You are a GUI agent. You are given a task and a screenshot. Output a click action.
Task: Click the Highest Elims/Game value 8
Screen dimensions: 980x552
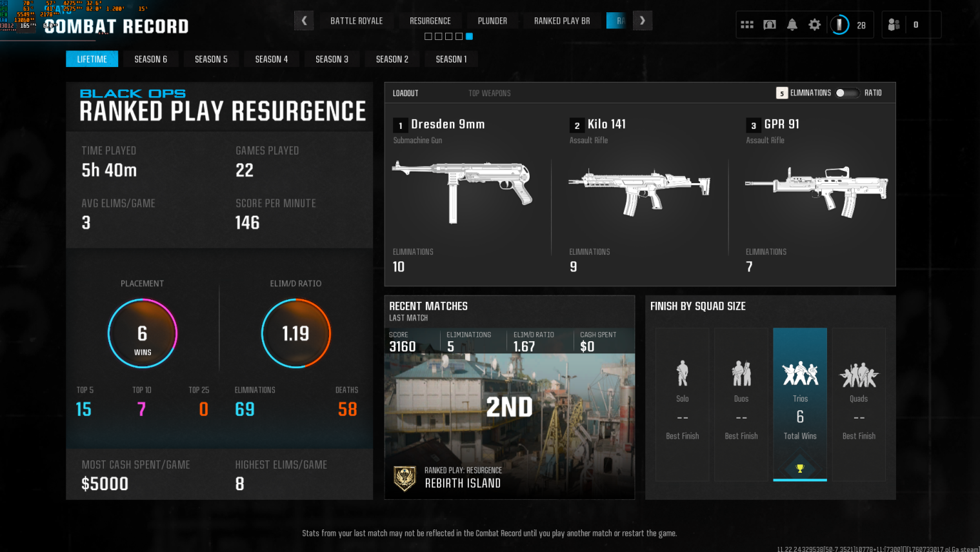tap(240, 484)
